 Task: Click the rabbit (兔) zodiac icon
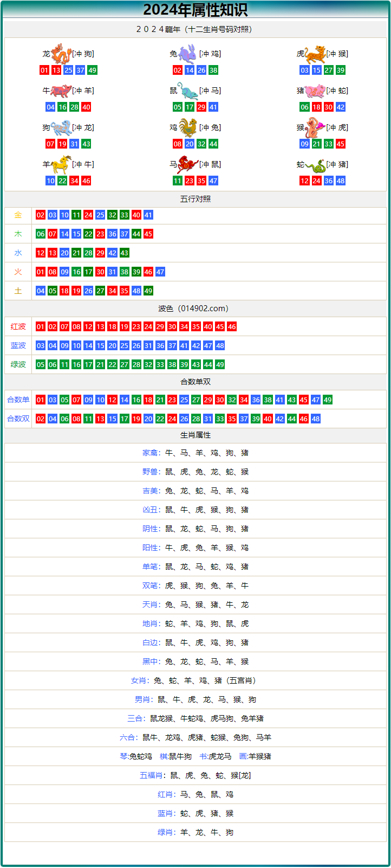pyautogui.click(x=188, y=54)
